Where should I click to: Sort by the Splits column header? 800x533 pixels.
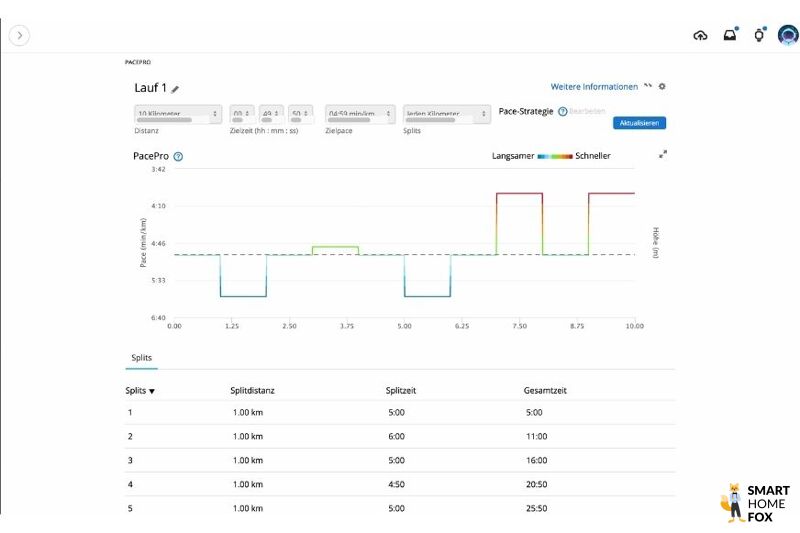[x=141, y=391]
